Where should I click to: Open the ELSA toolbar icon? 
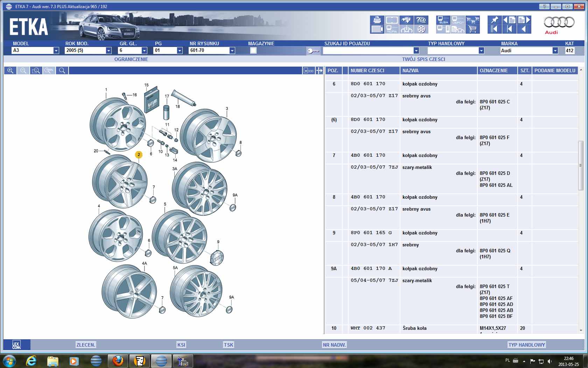[443, 20]
